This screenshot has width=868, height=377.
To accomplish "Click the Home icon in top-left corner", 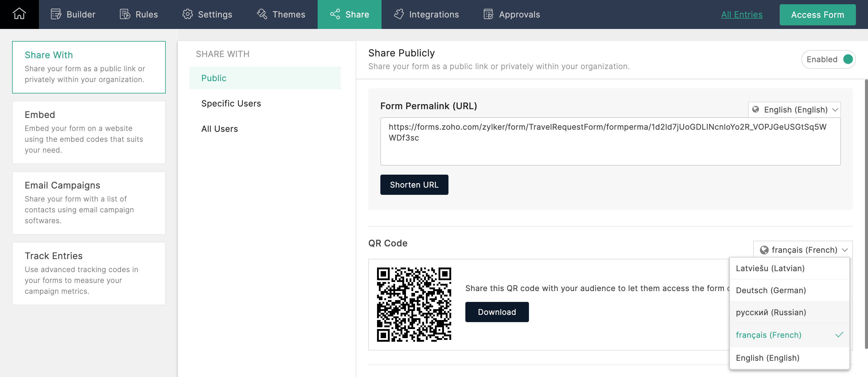I will point(19,14).
